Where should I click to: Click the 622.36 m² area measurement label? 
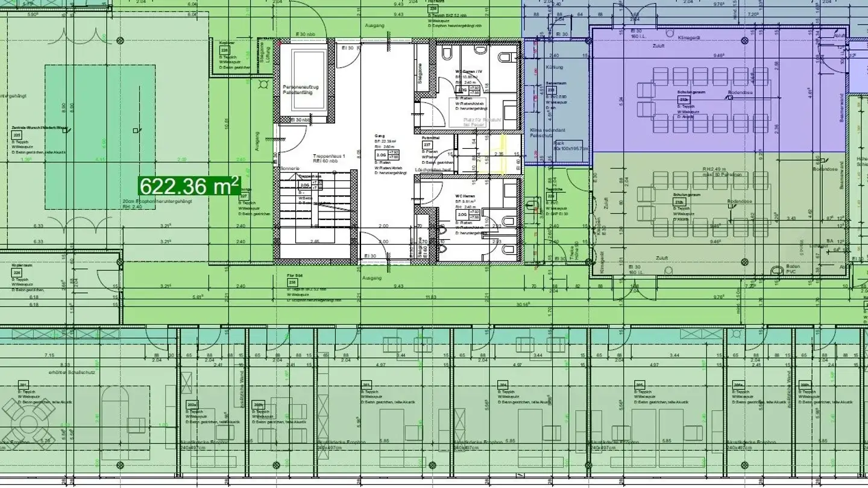pos(190,186)
